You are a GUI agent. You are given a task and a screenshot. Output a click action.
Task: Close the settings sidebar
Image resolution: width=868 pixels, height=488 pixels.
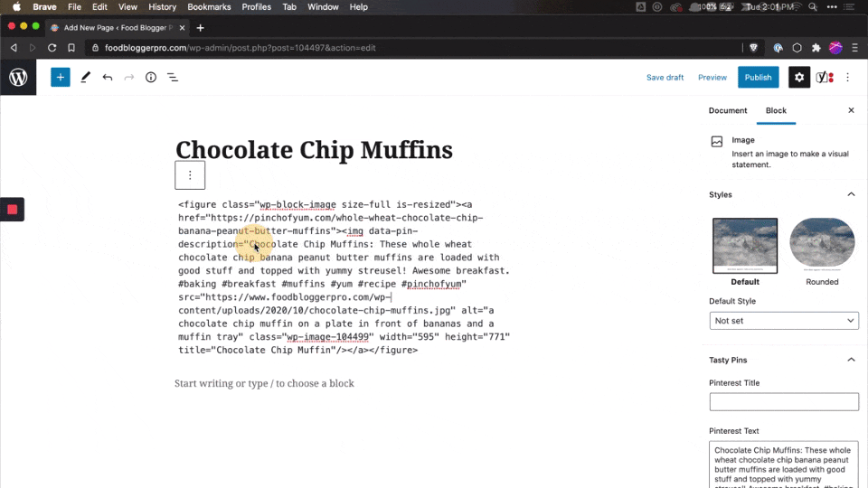point(851,110)
